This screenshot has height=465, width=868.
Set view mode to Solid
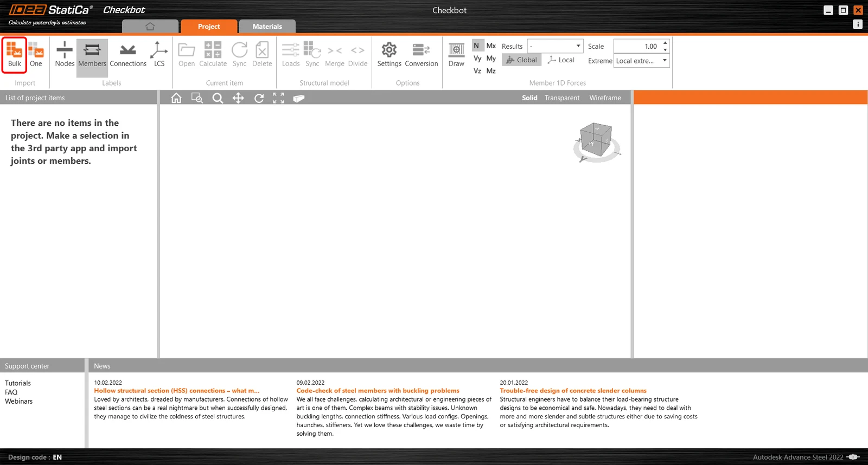(x=529, y=98)
